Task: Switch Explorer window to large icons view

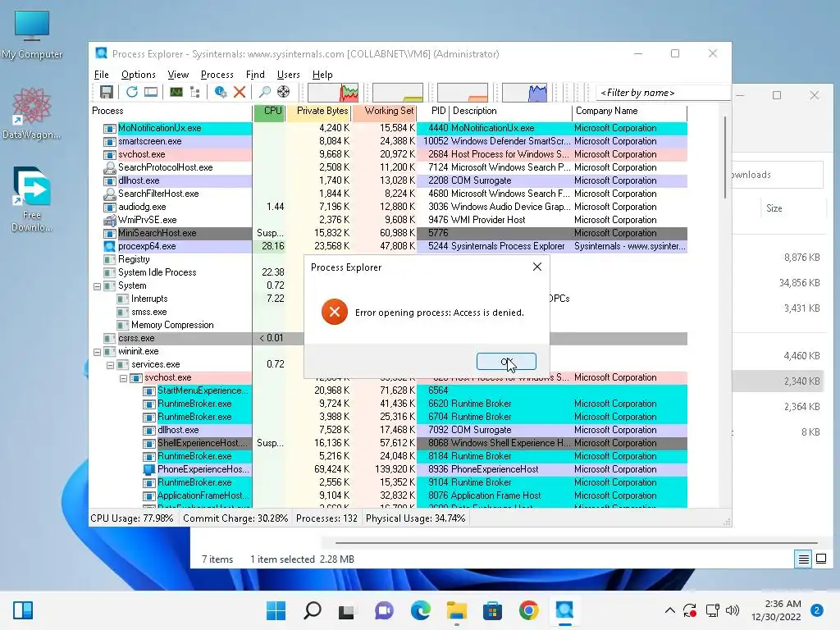Action: pyautogui.click(x=821, y=559)
